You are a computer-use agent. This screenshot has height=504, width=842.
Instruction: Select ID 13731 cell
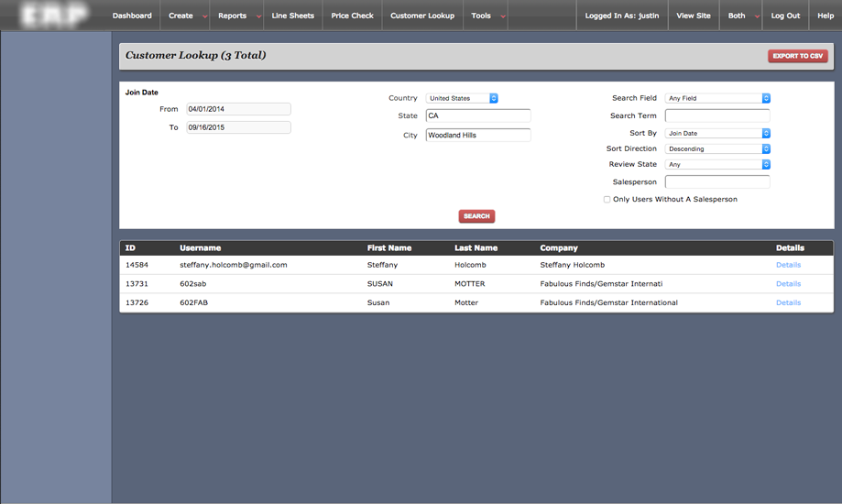(137, 284)
